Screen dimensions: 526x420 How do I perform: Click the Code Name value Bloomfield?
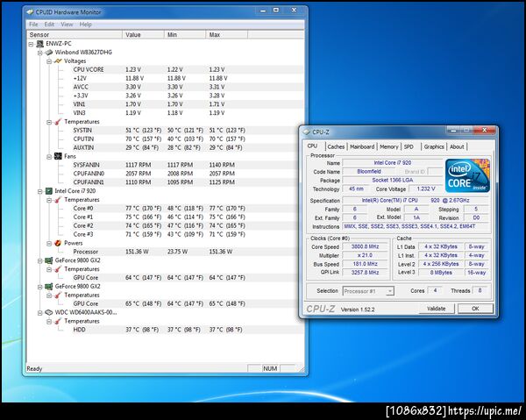(369, 172)
